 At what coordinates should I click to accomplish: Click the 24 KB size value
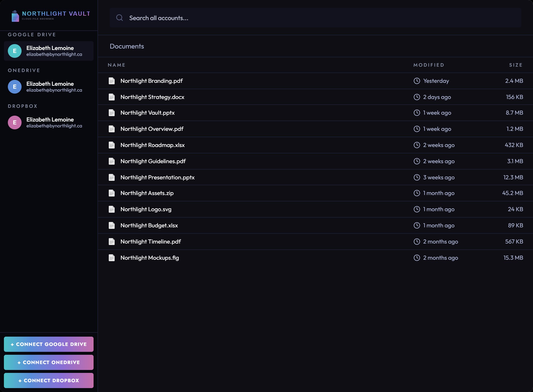[x=515, y=209]
